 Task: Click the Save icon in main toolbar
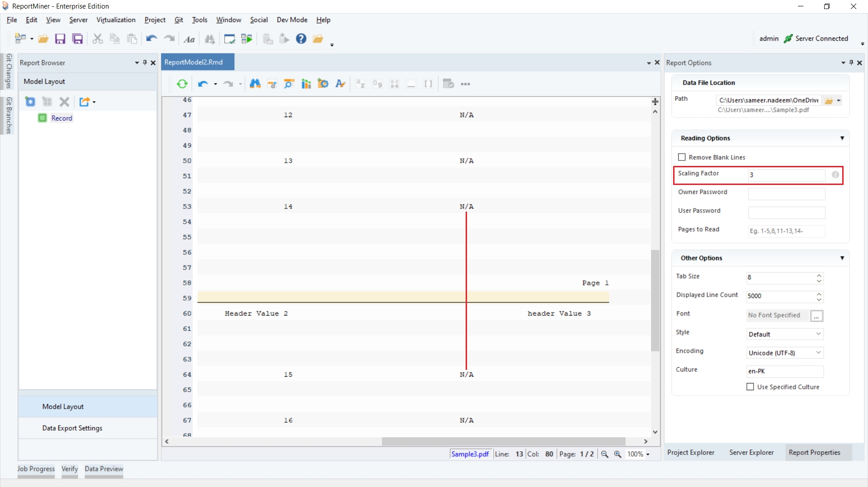click(x=60, y=39)
